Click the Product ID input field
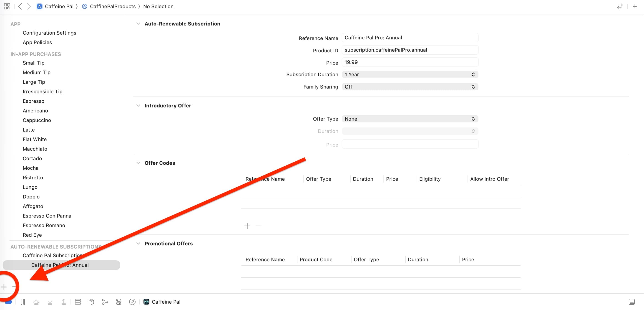The image size is (644, 310). click(x=410, y=50)
